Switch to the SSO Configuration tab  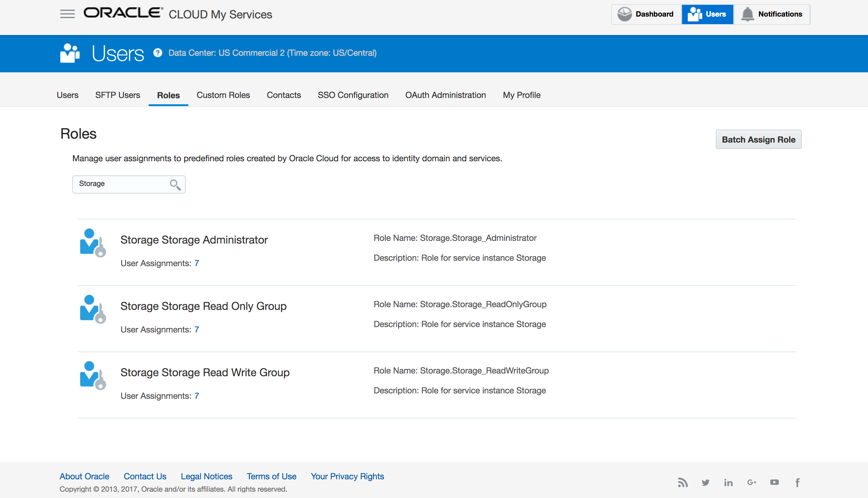tap(353, 95)
